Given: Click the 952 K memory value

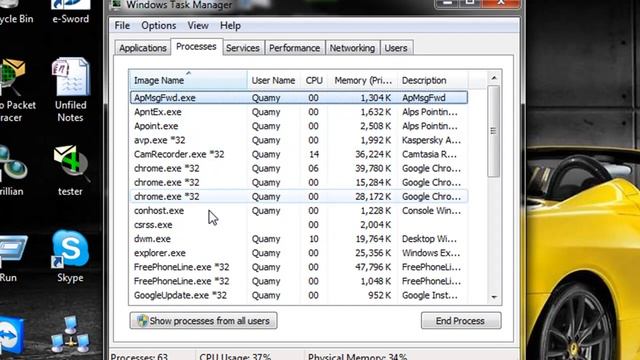Looking at the screenshot, I should point(379,295).
